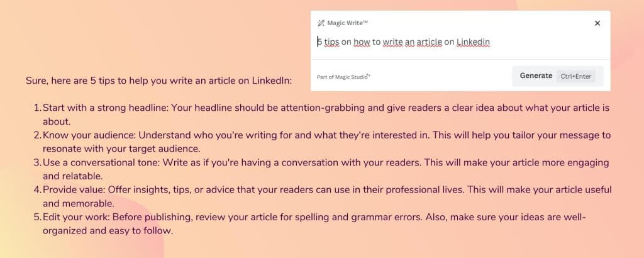
Task: Click the underlined word 'Linkedin' in prompt
Action: tap(473, 42)
